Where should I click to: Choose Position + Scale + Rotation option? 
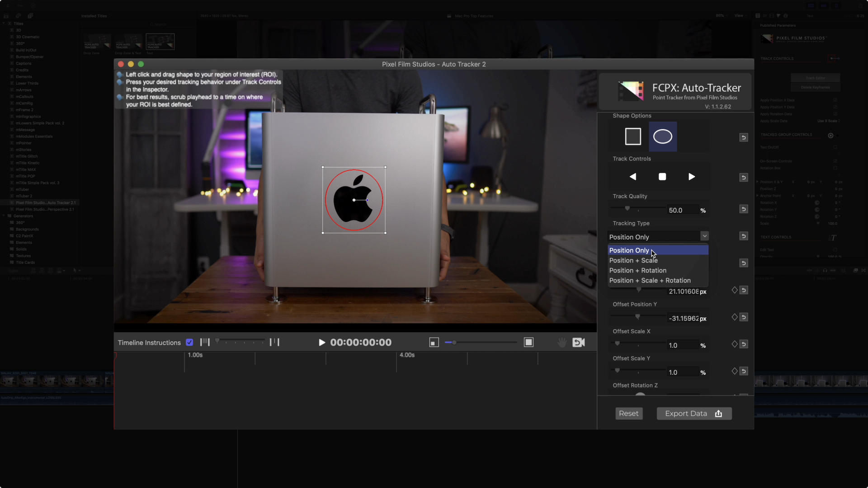click(650, 281)
